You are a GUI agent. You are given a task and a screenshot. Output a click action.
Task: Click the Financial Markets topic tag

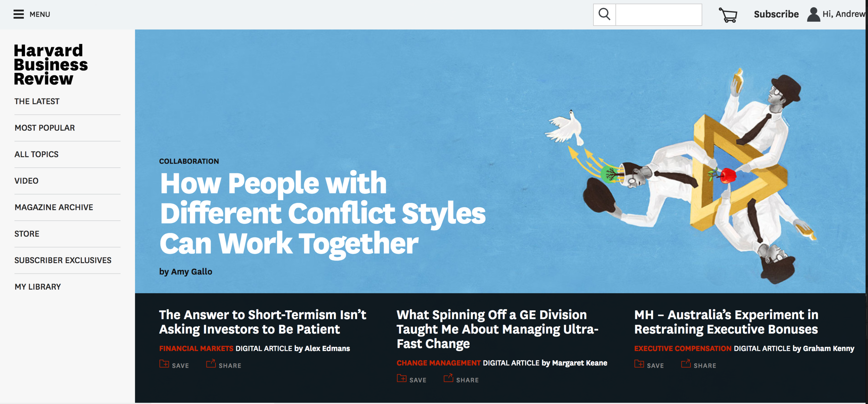pyautogui.click(x=196, y=349)
